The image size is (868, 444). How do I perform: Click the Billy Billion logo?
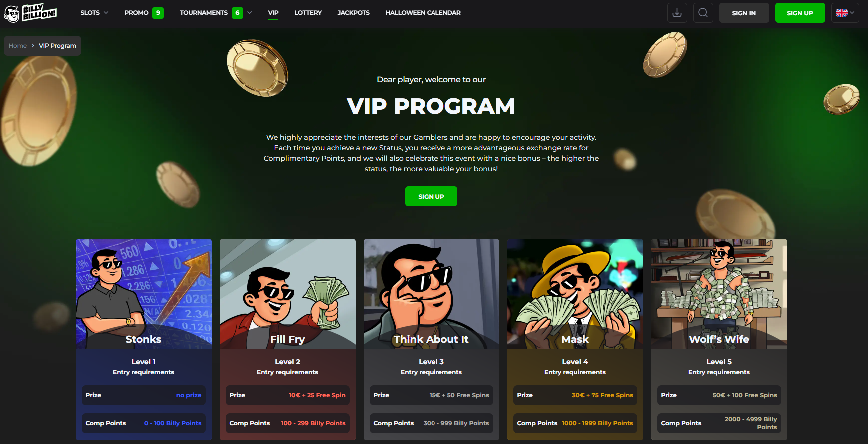[x=30, y=13]
